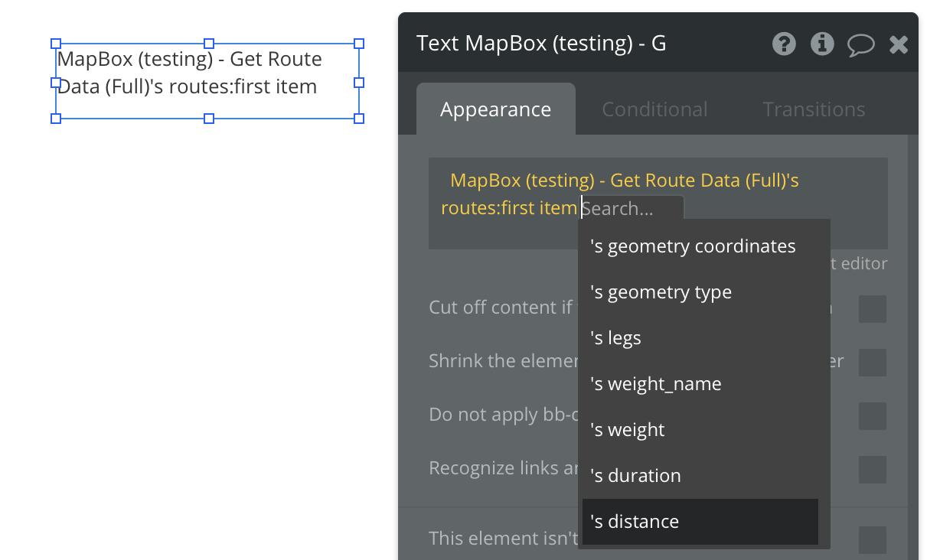Select the Appearance tab
The image size is (940, 560).
tap(495, 109)
